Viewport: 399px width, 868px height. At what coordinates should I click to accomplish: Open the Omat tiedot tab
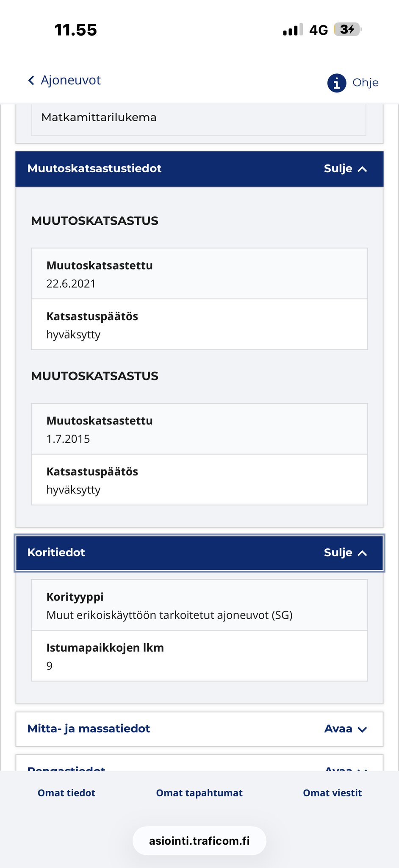click(66, 793)
